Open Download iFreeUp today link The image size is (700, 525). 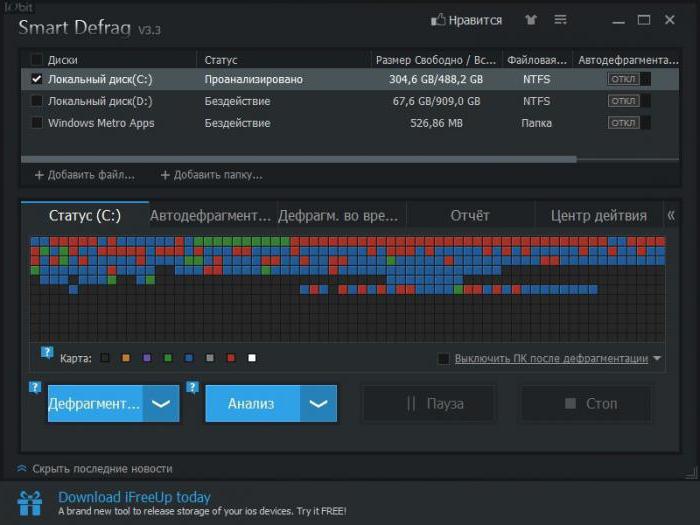click(x=134, y=497)
